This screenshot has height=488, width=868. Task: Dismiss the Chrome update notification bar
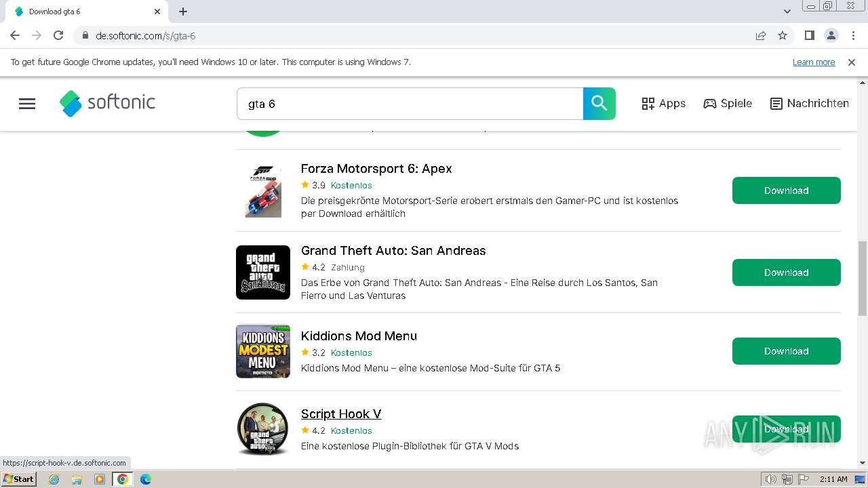[x=852, y=62]
